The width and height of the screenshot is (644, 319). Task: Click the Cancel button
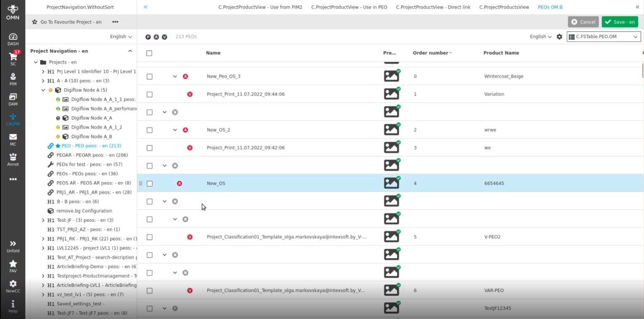coord(583,22)
